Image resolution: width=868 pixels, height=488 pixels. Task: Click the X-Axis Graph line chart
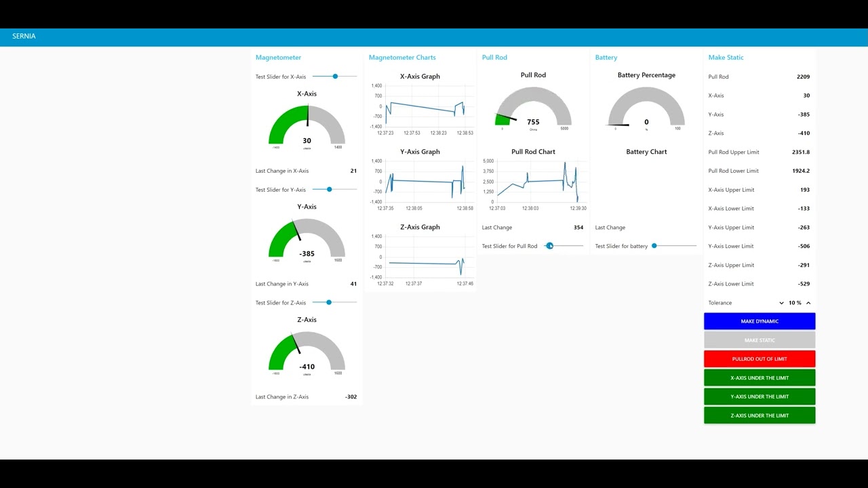(x=420, y=109)
